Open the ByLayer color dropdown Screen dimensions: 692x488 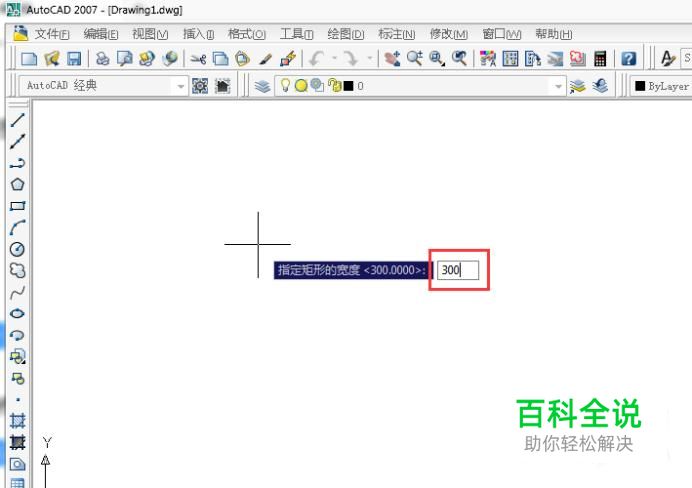tap(661, 86)
